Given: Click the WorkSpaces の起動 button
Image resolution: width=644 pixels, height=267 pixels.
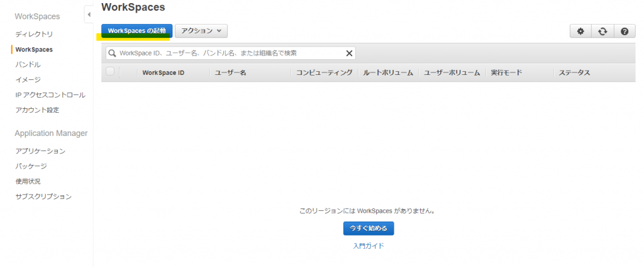Looking at the screenshot, I should click(x=136, y=30).
